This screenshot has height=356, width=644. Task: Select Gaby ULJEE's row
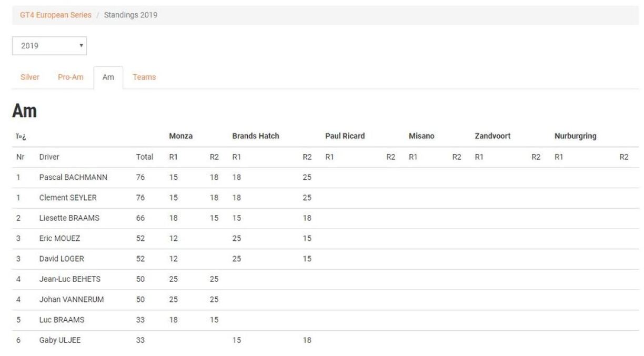coord(60,340)
